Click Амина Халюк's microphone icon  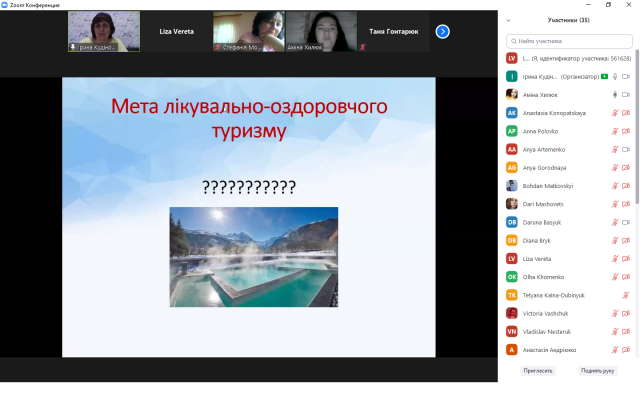point(615,95)
